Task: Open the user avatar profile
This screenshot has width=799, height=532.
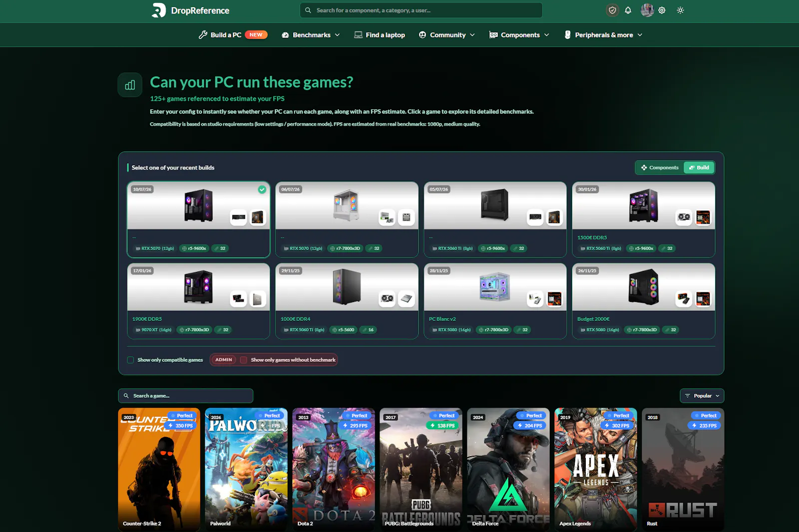Action: pyautogui.click(x=647, y=10)
